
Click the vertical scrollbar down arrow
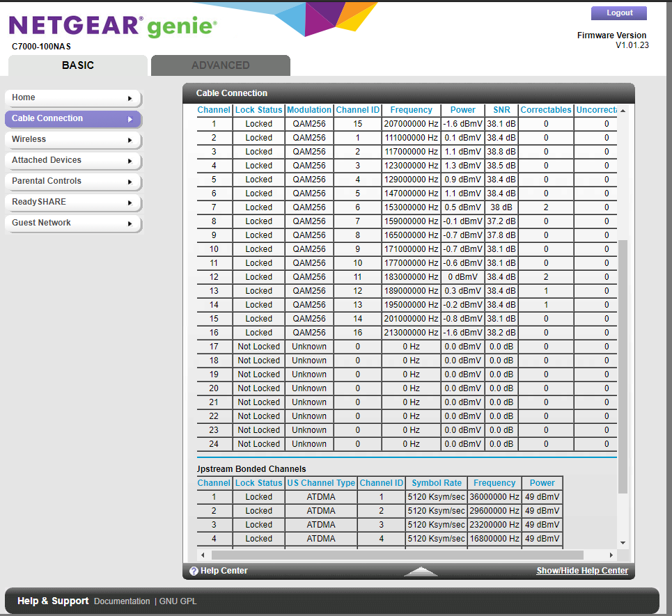click(x=623, y=543)
